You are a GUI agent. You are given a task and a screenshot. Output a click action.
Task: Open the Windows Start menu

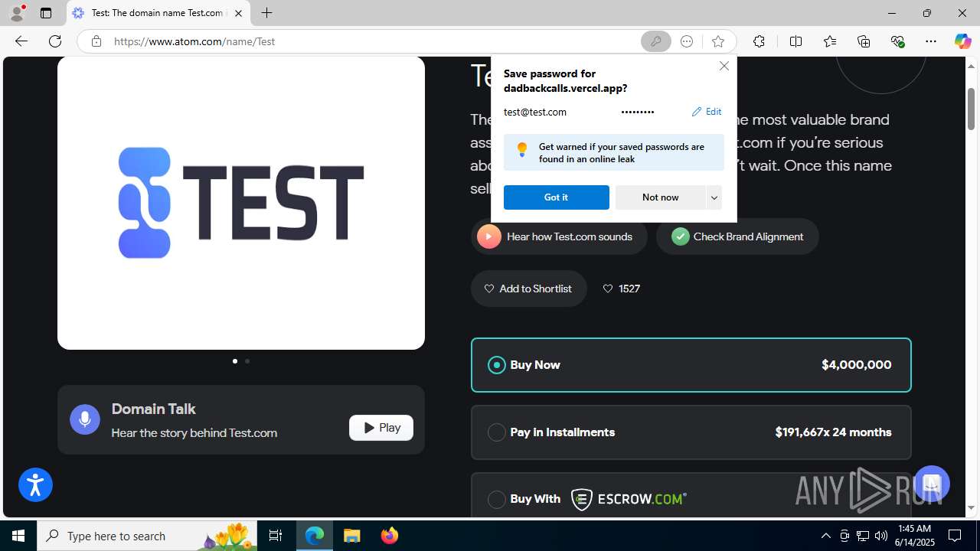[18, 536]
